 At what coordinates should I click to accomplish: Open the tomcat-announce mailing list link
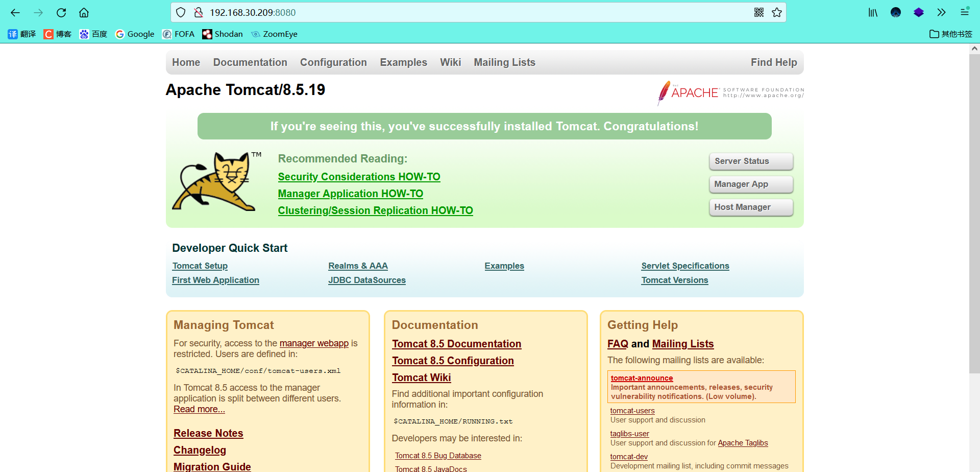(642, 378)
